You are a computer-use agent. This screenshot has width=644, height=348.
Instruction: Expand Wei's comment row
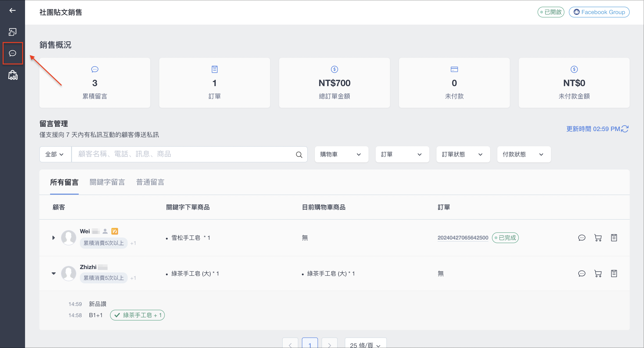[53, 238]
